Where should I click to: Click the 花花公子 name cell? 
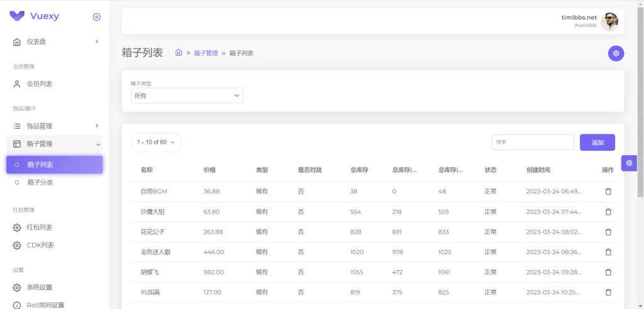tap(152, 232)
